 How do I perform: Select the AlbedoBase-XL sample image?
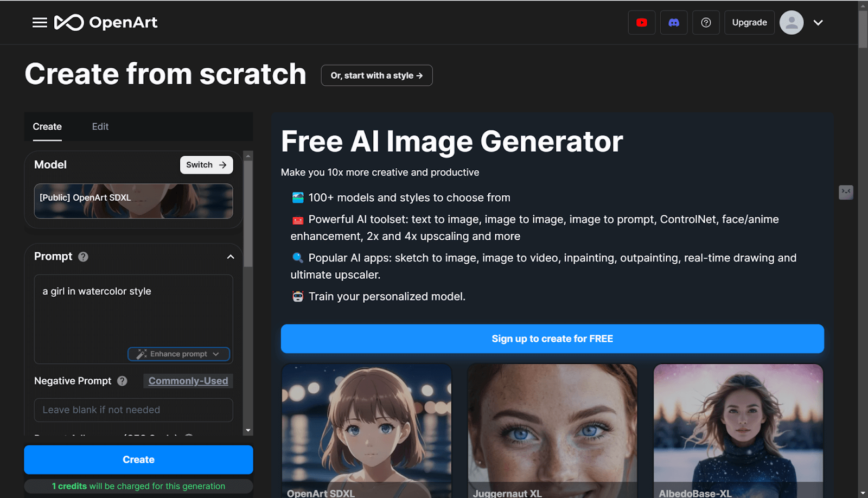pos(738,431)
